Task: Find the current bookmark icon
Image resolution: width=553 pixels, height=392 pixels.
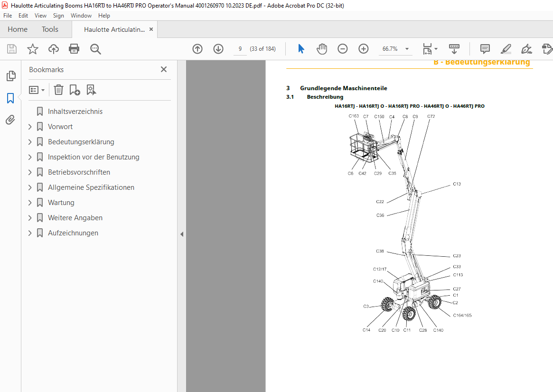Action: 91,90
